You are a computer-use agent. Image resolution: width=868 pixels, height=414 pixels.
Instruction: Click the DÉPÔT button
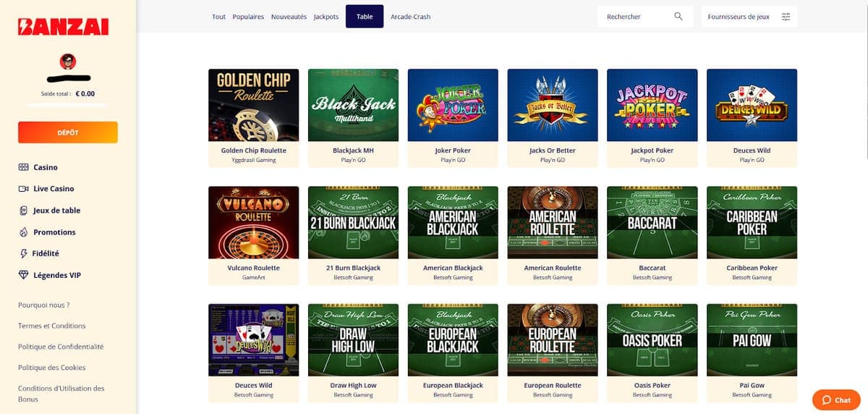(68, 132)
